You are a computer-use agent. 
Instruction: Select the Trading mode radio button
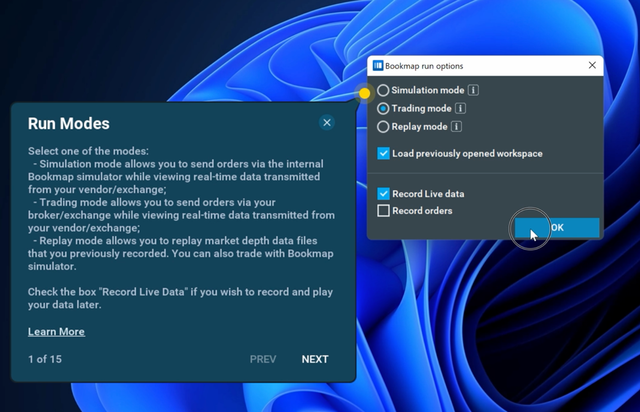coord(383,109)
